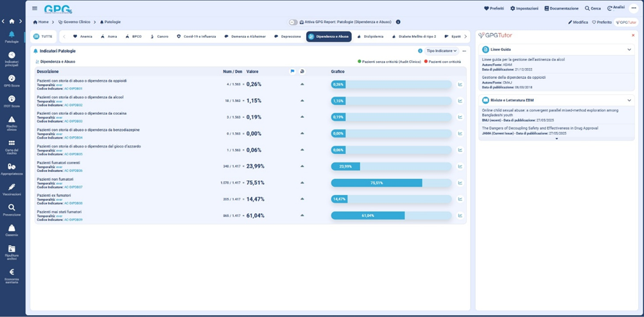
Task: Toggle the Preferito heart for this page
Action: (x=602, y=22)
